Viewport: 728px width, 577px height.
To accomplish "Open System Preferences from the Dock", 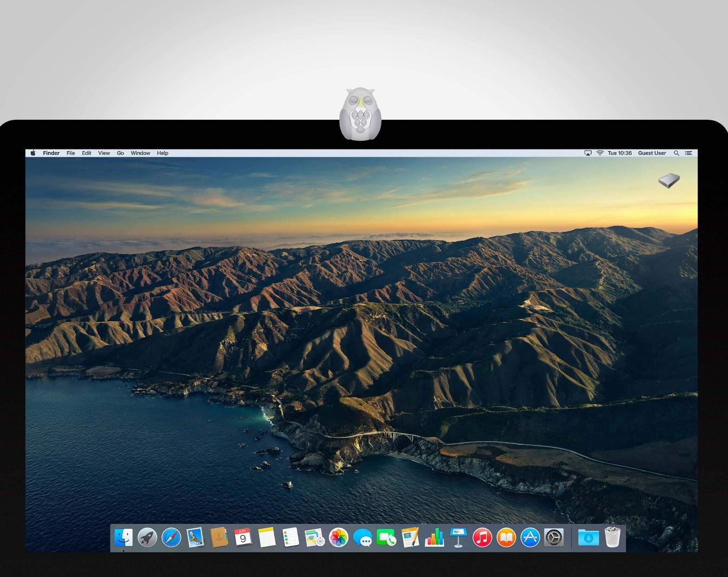I will point(553,538).
